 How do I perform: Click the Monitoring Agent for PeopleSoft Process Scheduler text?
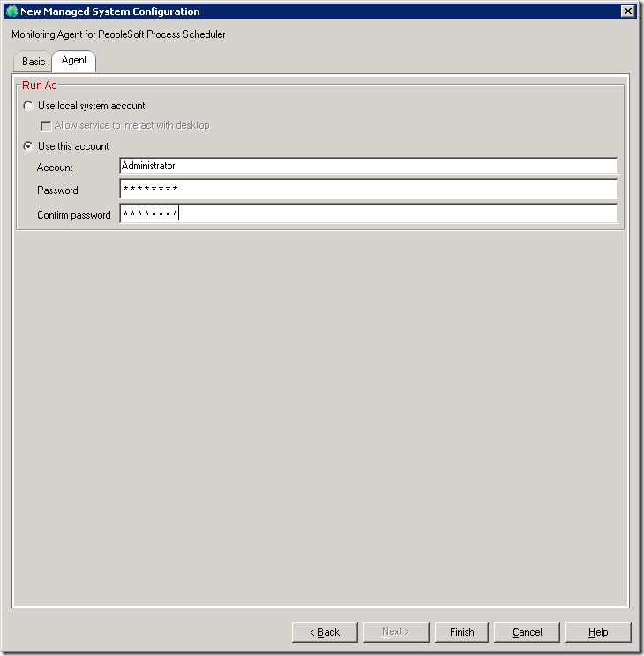118,34
